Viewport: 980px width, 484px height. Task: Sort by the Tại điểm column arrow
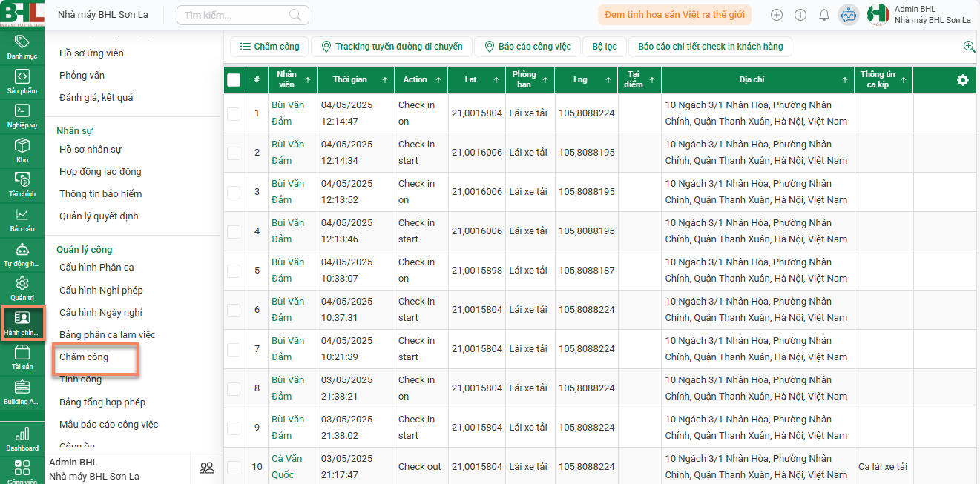[652, 80]
